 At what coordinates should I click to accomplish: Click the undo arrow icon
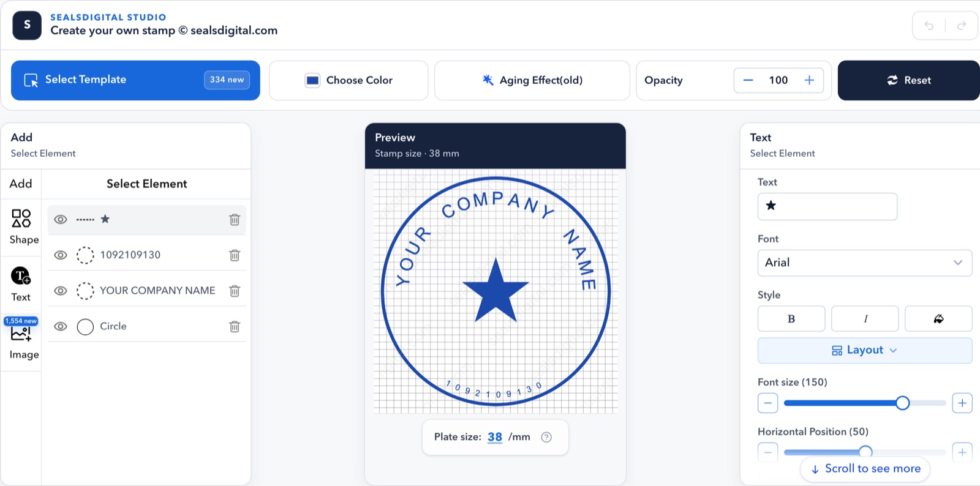pos(929,26)
